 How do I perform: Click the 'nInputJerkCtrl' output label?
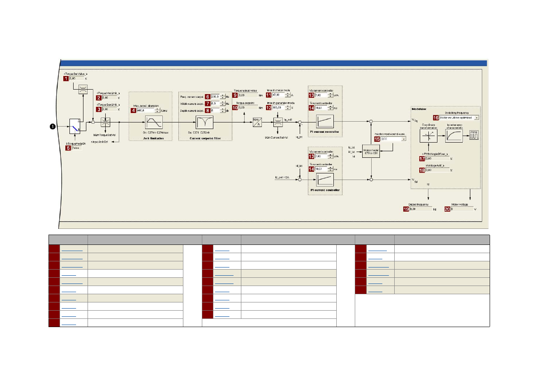tap(99, 142)
